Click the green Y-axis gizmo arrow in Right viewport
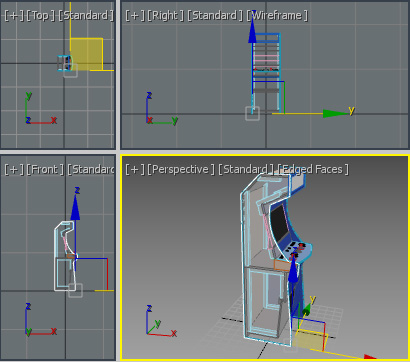410x362 pixels. [x=334, y=113]
